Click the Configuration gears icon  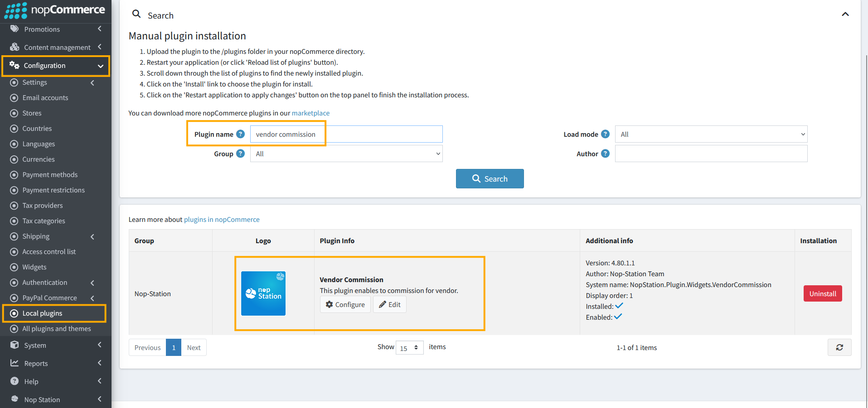click(14, 65)
